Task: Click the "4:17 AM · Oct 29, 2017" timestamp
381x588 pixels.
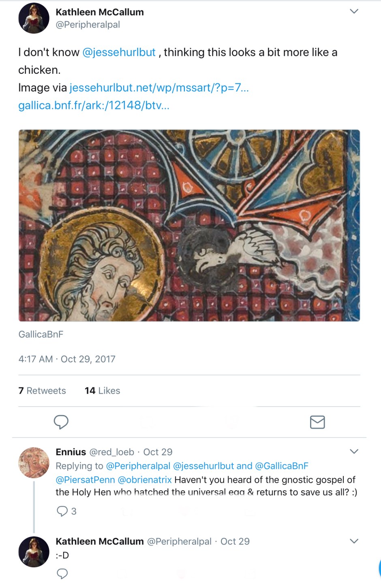Action: [67, 359]
